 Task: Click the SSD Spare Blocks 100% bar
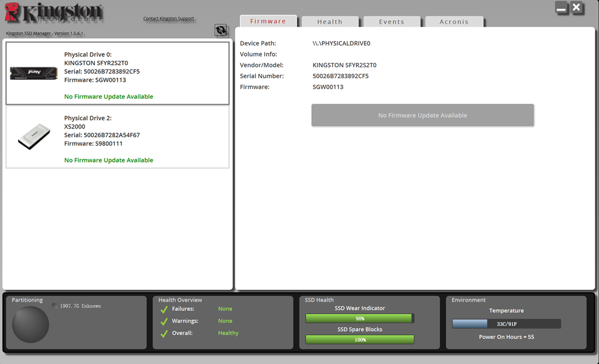[360, 339]
